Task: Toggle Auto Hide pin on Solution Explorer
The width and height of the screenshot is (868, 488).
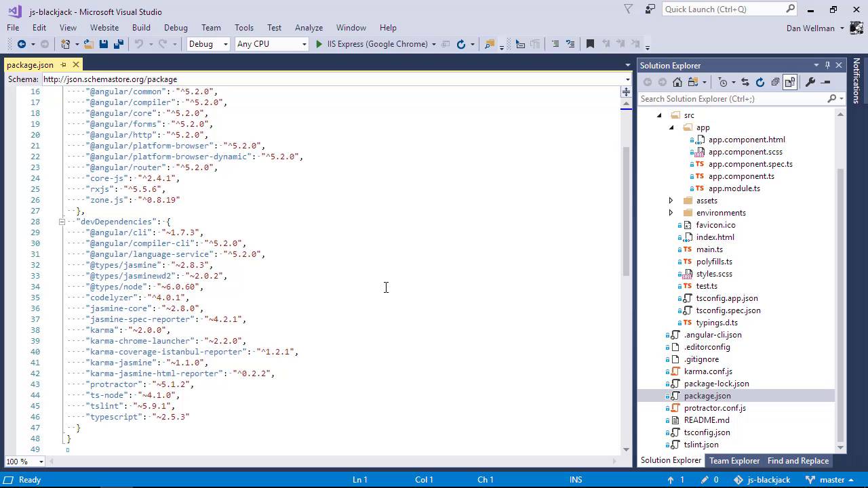Action: click(x=827, y=65)
